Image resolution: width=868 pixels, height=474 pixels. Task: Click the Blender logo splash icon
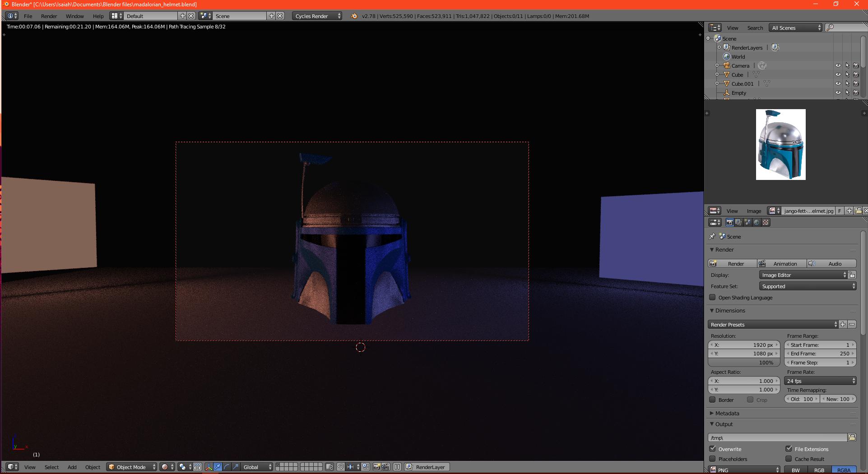tap(354, 16)
